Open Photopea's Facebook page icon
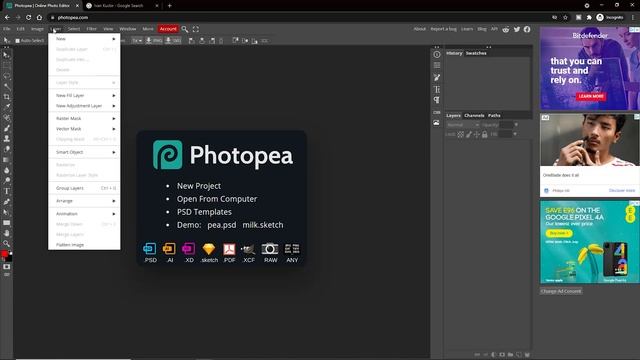This screenshot has height=360, width=640. point(527,29)
